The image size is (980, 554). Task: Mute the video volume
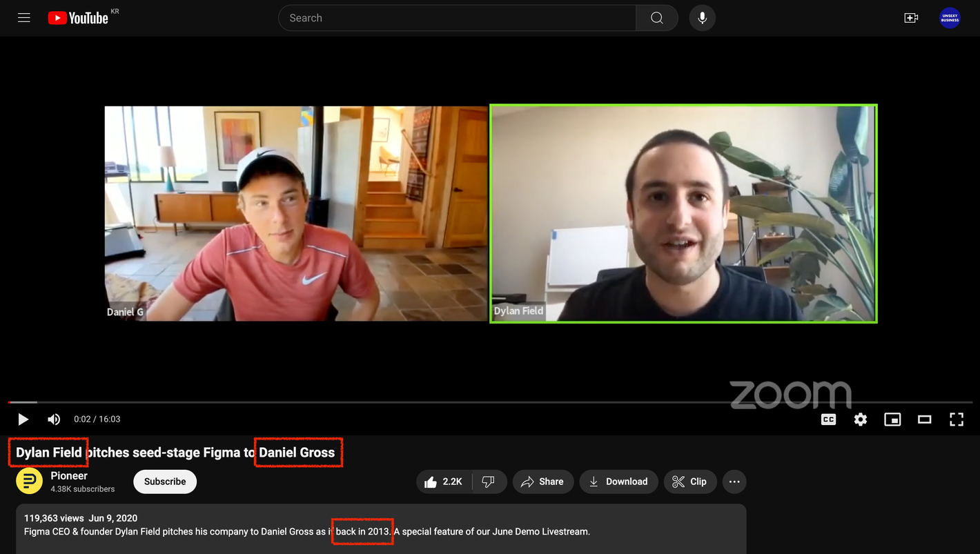tap(54, 419)
